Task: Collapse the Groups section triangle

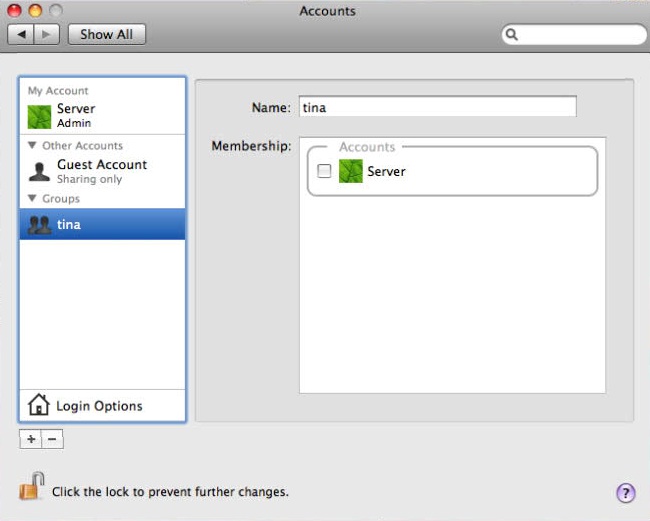Action: [32, 198]
